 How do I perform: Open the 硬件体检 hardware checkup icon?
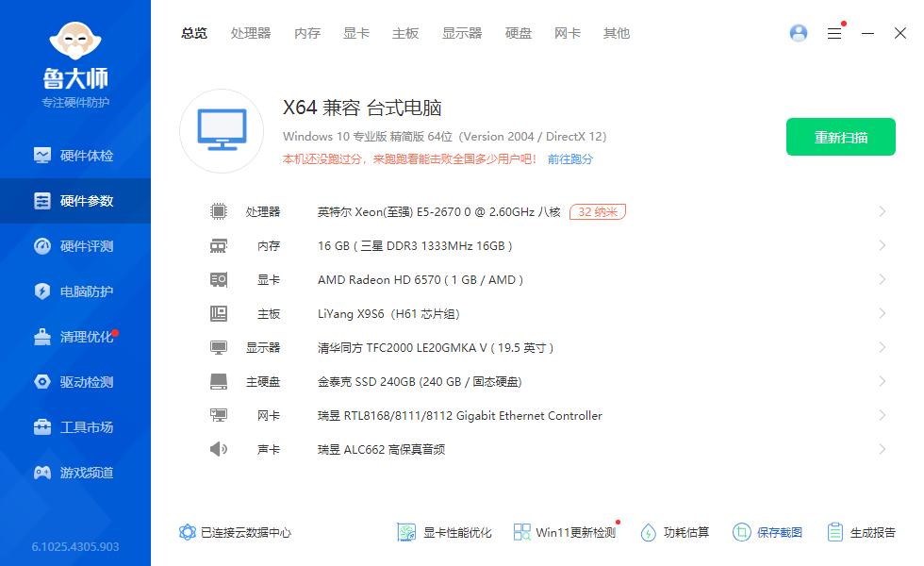pos(42,156)
